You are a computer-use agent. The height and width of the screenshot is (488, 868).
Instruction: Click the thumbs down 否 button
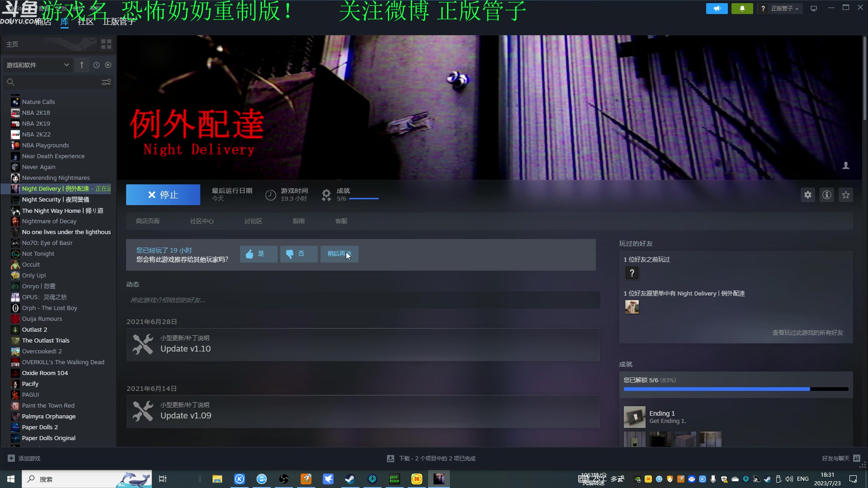point(299,254)
